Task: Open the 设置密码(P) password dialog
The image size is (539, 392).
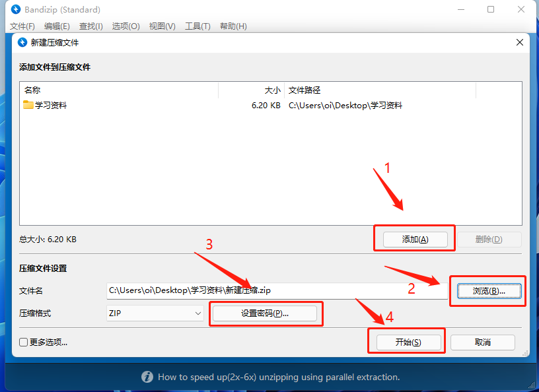Action: 266,313
